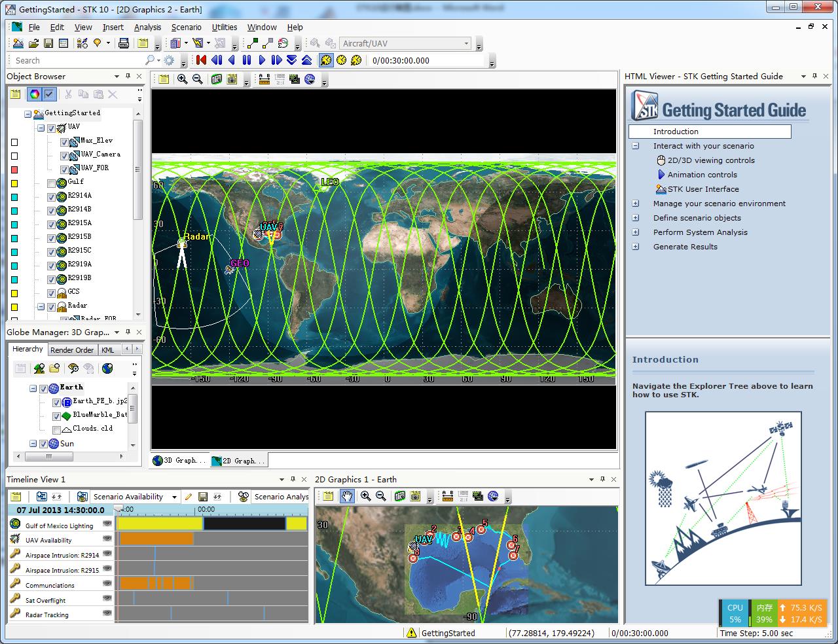Image resolution: width=838 pixels, height=644 pixels.
Task: Pause the animation
Action: [x=247, y=60]
